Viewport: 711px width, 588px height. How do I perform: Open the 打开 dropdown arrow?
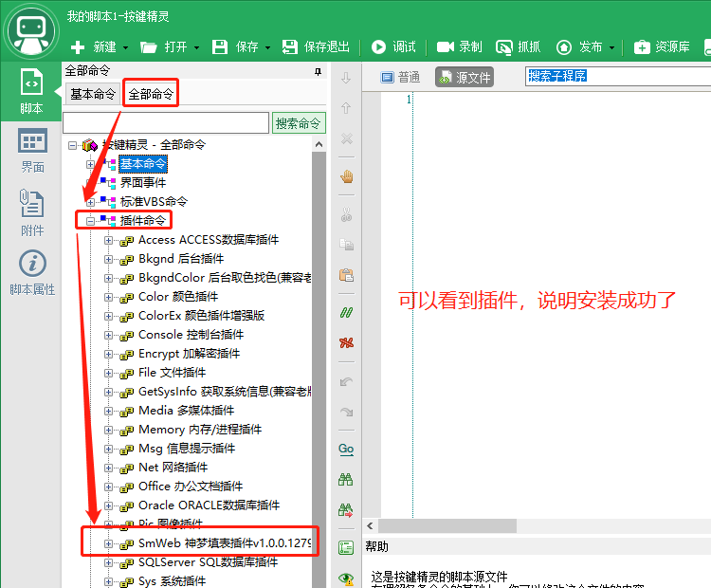click(x=197, y=47)
